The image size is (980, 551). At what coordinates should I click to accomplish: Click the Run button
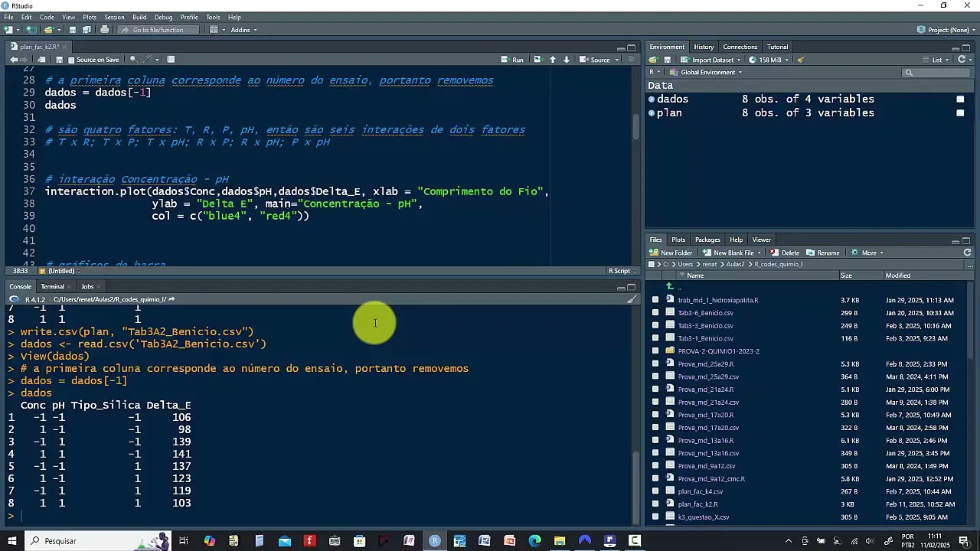pyautogui.click(x=513, y=60)
